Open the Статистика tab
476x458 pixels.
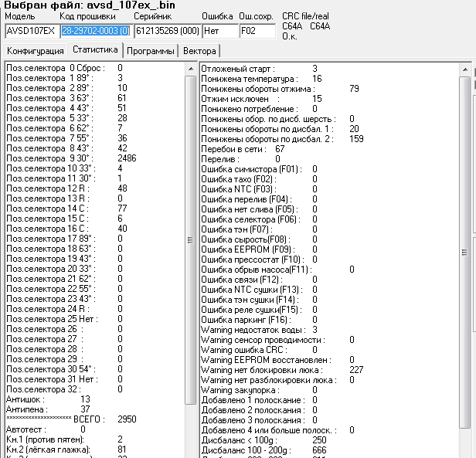[95, 50]
